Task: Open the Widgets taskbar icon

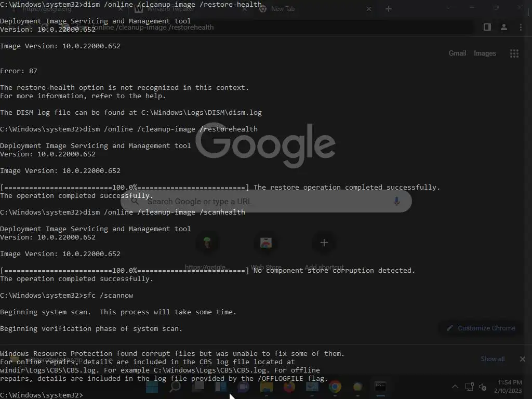Action: point(221,387)
